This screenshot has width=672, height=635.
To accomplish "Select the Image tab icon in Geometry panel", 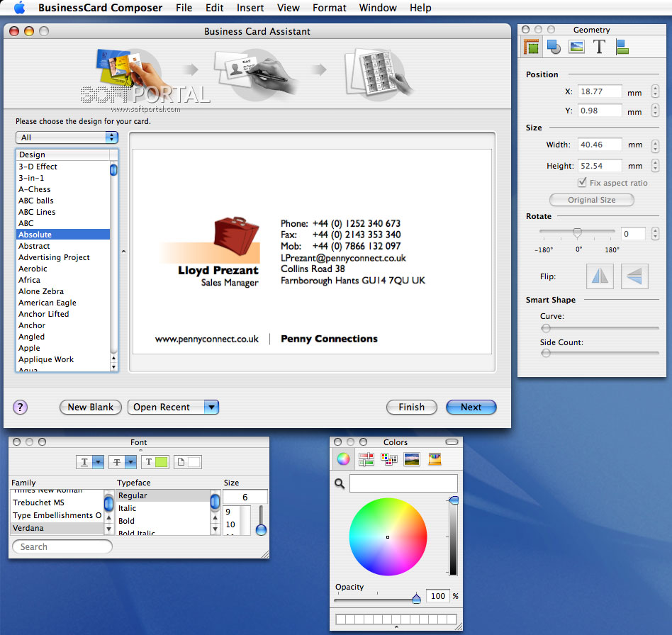I will click(576, 47).
